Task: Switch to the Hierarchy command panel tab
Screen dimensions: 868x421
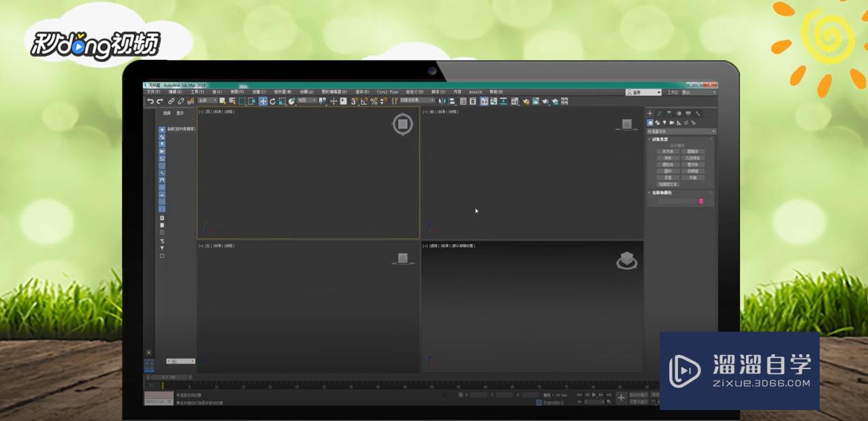Action: coord(669,113)
